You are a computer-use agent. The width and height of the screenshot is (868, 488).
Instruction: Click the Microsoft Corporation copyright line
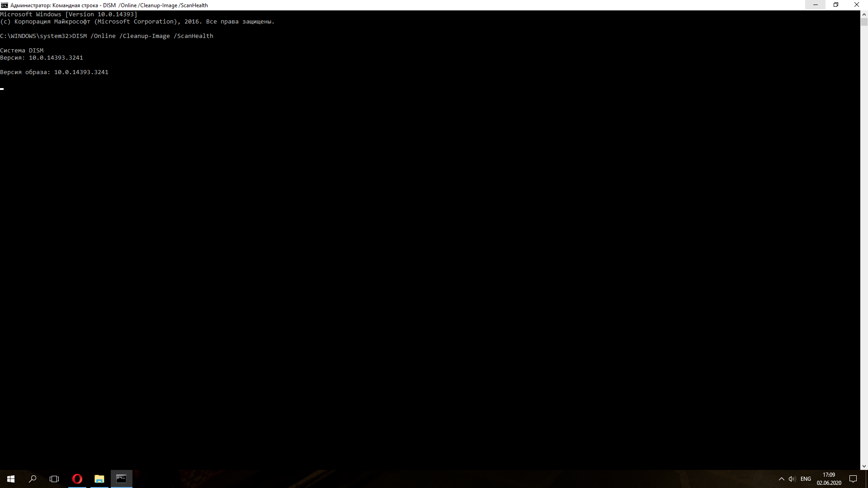pos(137,22)
